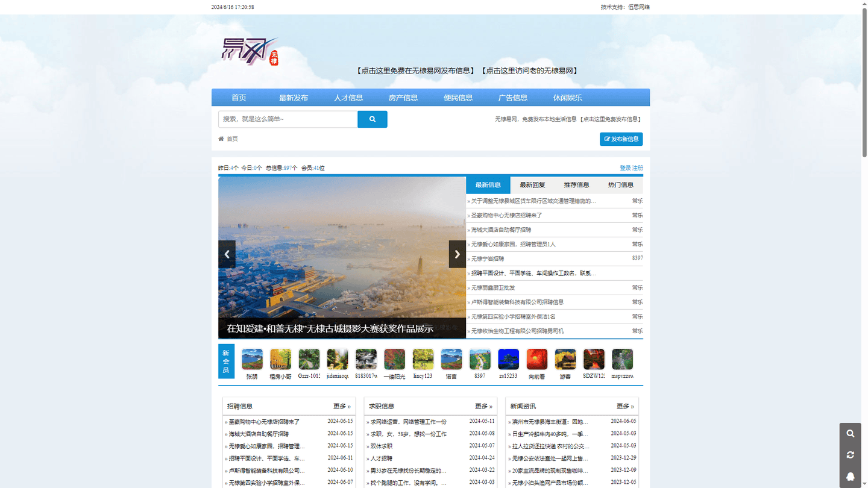
Task: Switch to the 推荐信息 tab
Action: tap(577, 185)
